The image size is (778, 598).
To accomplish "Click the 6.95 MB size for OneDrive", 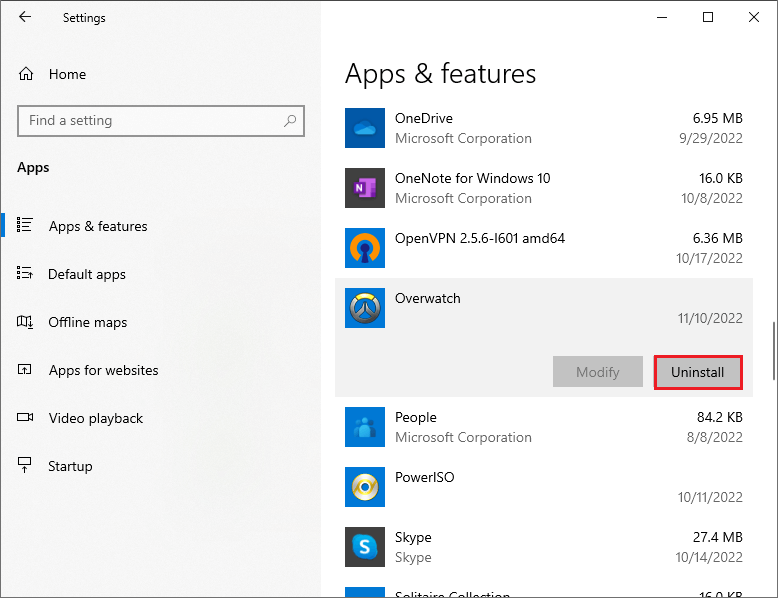I will click(x=717, y=118).
